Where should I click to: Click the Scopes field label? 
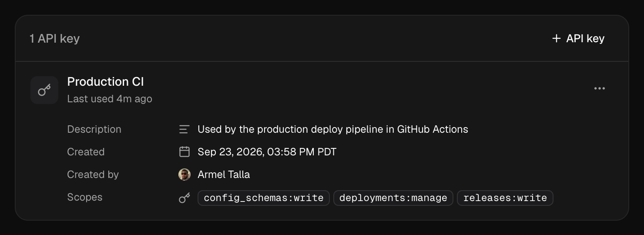coord(85,197)
